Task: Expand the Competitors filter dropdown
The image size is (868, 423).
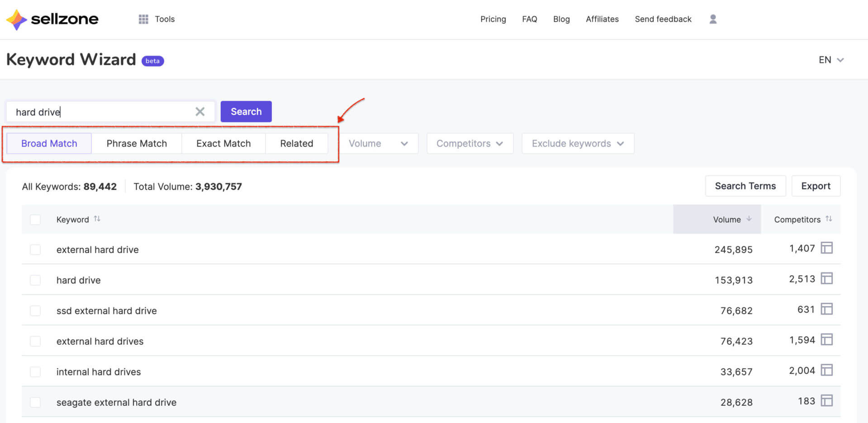Action: 470,143
